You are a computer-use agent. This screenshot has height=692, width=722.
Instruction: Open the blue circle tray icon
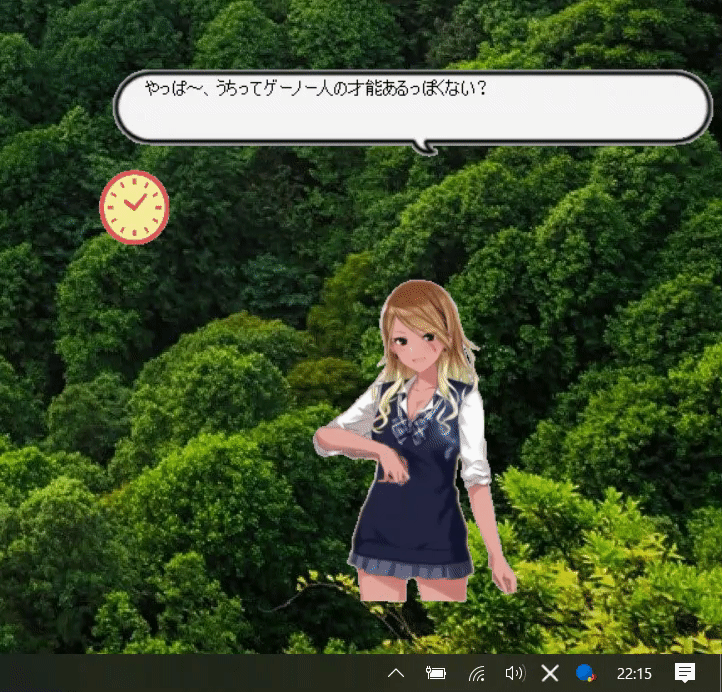point(587,673)
